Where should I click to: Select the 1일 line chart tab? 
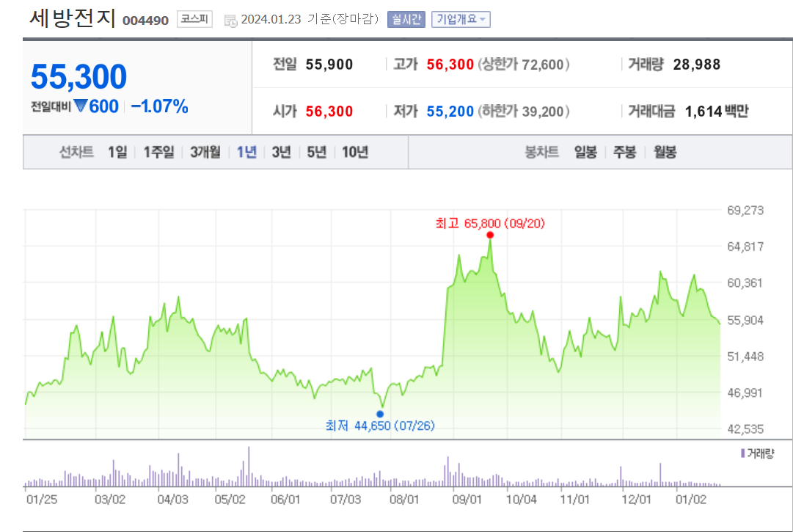[117, 152]
